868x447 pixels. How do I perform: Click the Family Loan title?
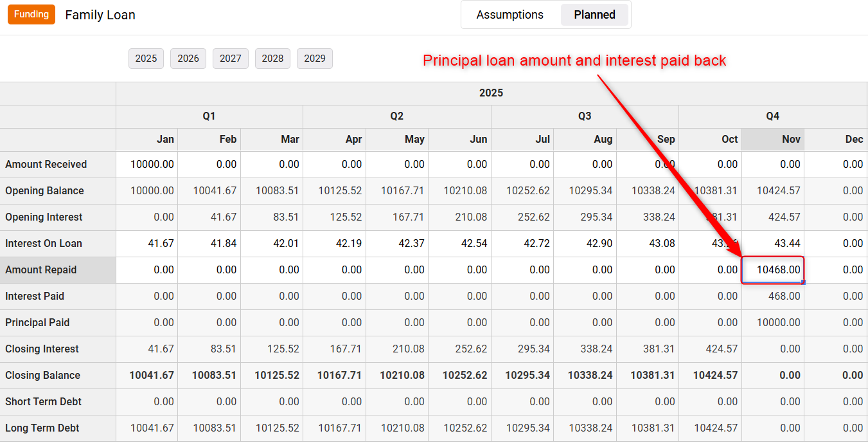point(100,15)
